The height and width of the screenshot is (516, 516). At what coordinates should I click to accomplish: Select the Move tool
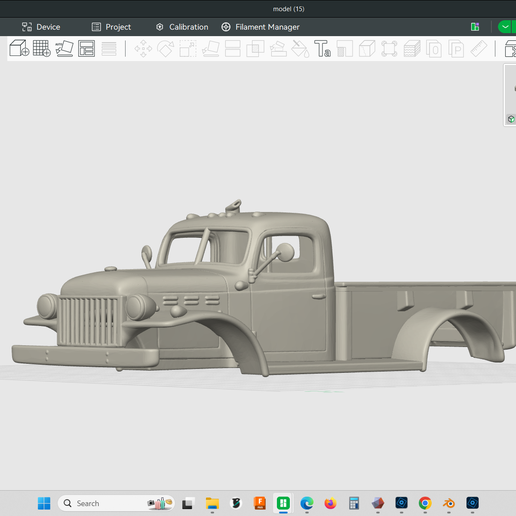coord(143,49)
